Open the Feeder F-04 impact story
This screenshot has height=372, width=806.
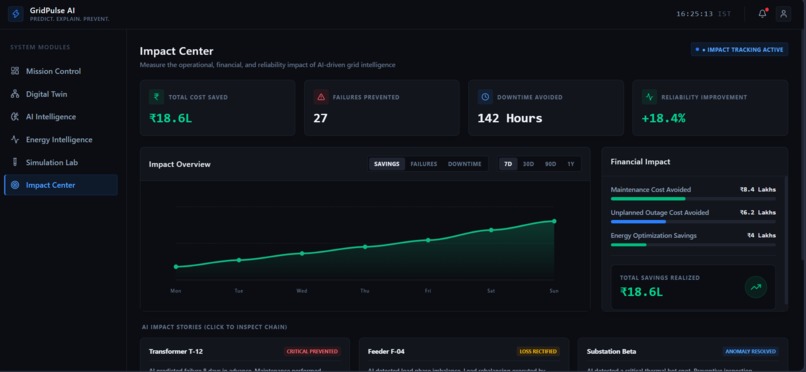pyautogui.click(x=464, y=355)
